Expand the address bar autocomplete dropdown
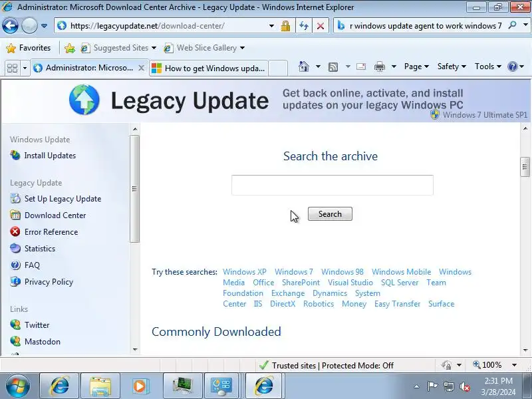Viewport: 532px width, 399px height. 271,26
